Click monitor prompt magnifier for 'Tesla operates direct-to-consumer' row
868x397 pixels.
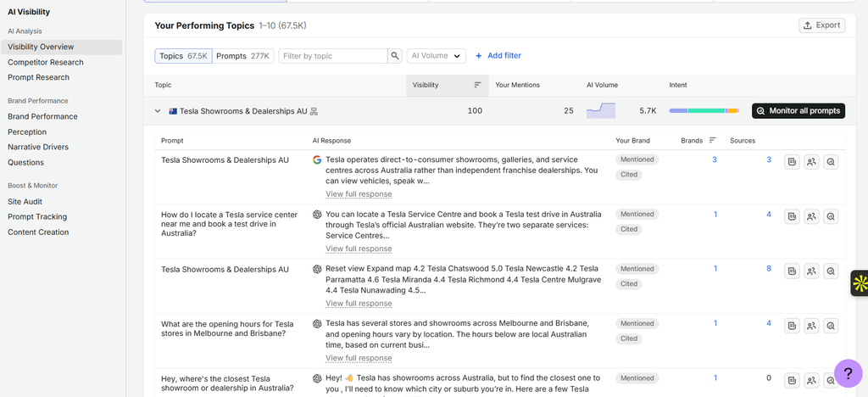coord(831,162)
